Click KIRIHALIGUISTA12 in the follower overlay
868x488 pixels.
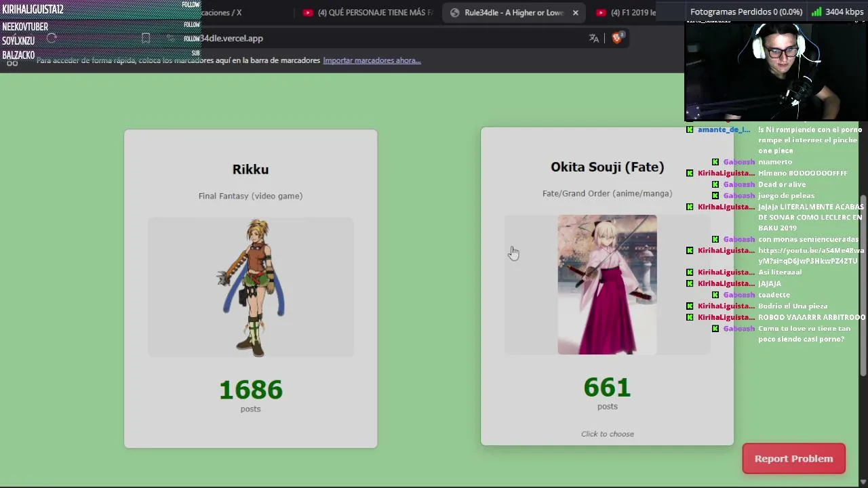[33, 9]
